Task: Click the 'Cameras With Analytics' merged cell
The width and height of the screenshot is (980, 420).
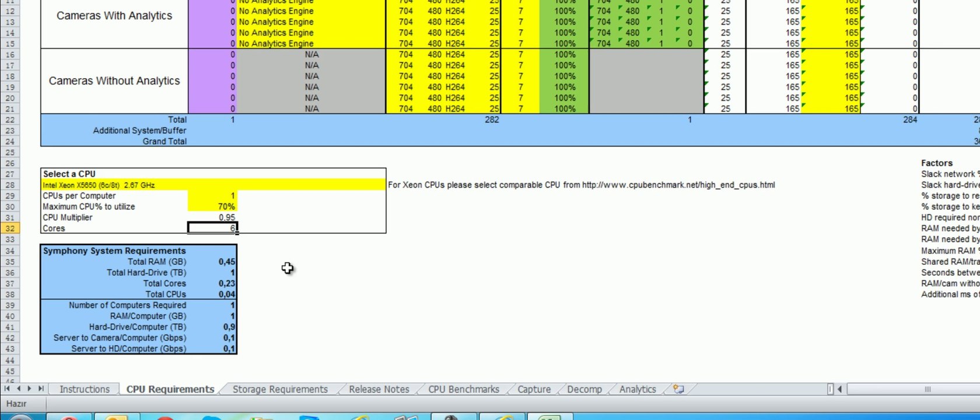Action: click(x=114, y=16)
